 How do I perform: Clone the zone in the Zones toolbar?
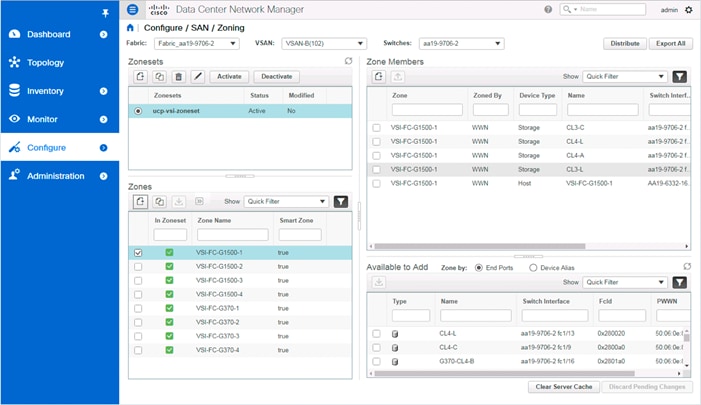(x=160, y=202)
